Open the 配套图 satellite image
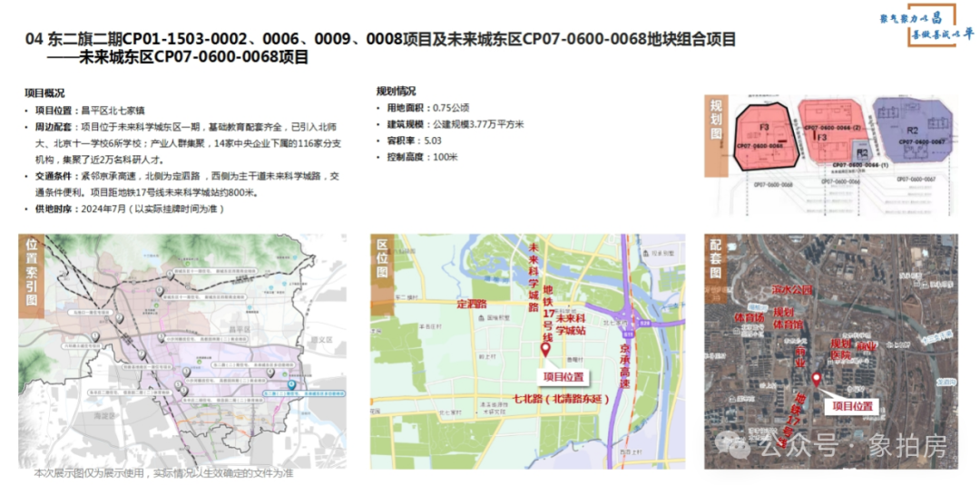 [830, 352]
